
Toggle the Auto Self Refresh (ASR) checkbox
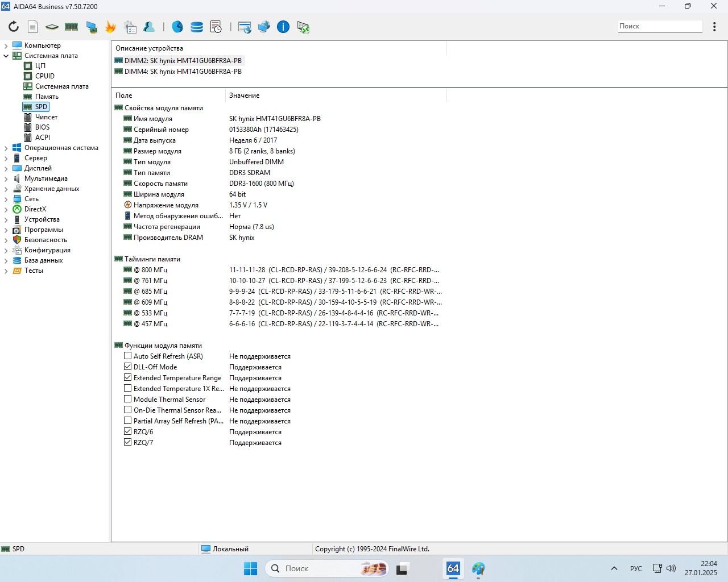tap(128, 356)
